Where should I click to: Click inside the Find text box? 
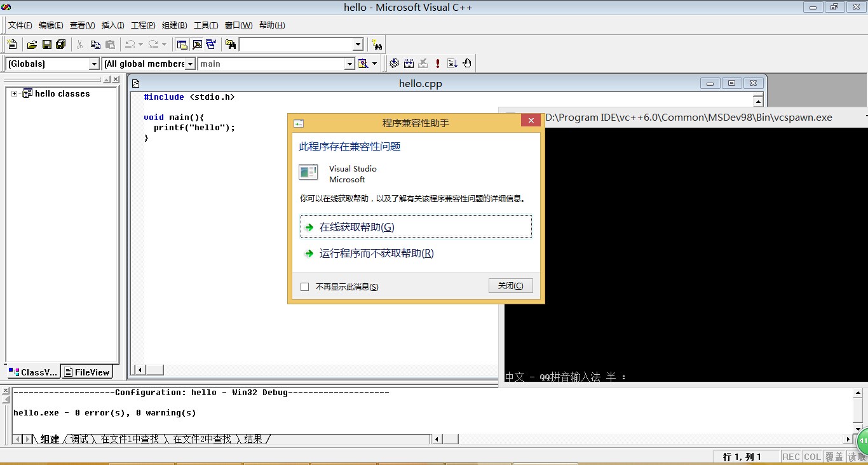tap(295, 44)
